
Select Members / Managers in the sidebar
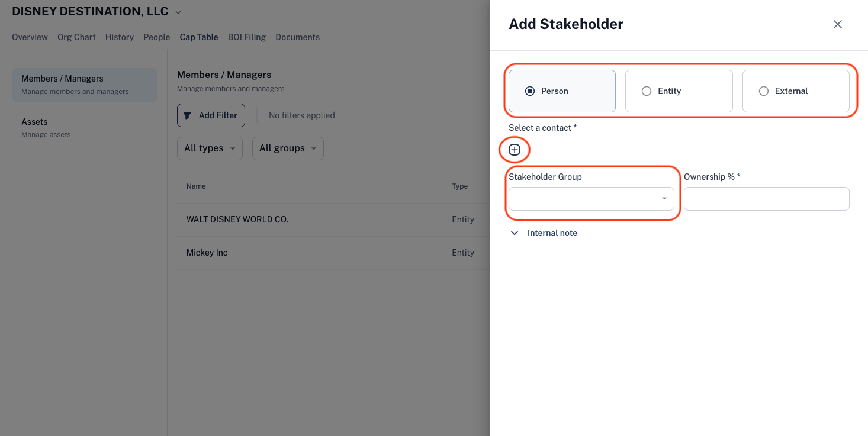(x=85, y=85)
